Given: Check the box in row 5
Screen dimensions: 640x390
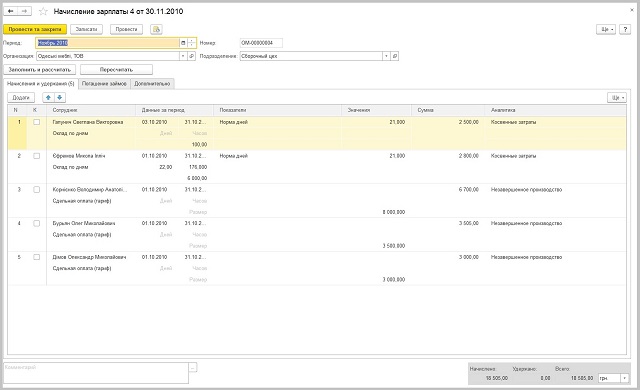Looking at the screenshot, I should (36, 257).
